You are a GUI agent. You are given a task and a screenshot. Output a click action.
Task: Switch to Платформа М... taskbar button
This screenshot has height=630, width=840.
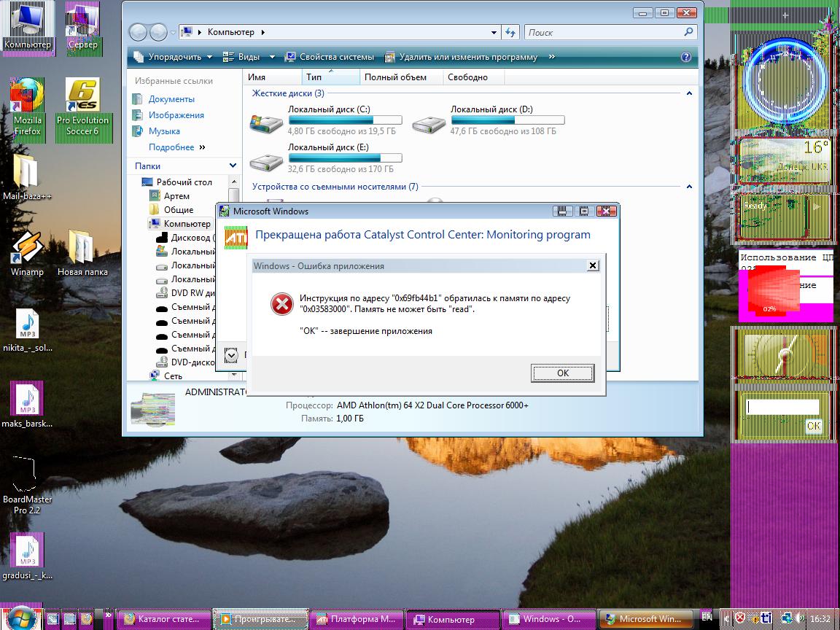tap(357, 619)
